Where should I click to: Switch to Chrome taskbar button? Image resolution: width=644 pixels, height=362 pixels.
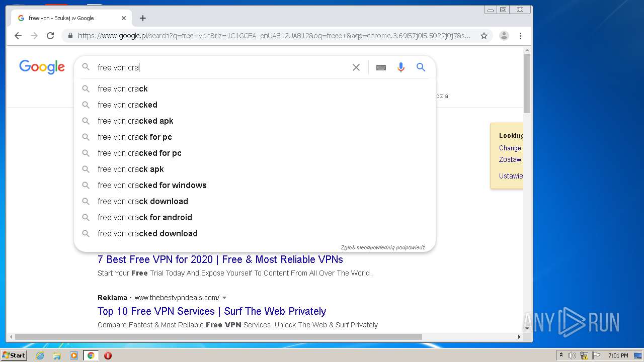[91, 355]
